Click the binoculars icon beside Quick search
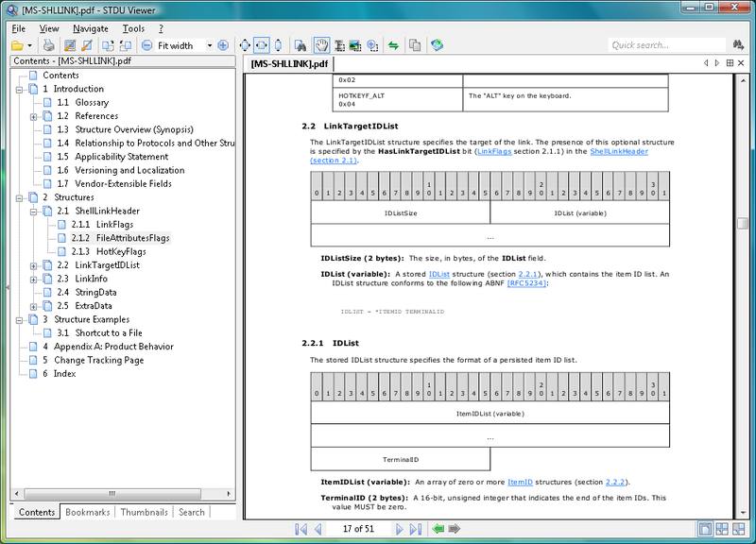 click(x=738, y=45)
